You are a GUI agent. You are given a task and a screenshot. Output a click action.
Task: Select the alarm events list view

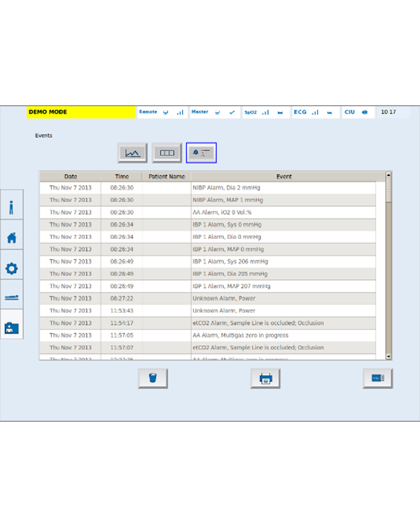pos(202,153)
